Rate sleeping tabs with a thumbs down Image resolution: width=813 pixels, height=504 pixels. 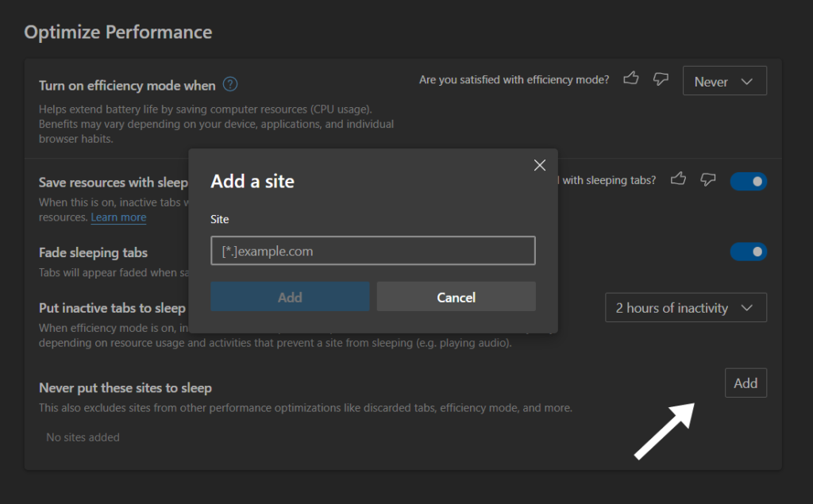click(707, 181)
